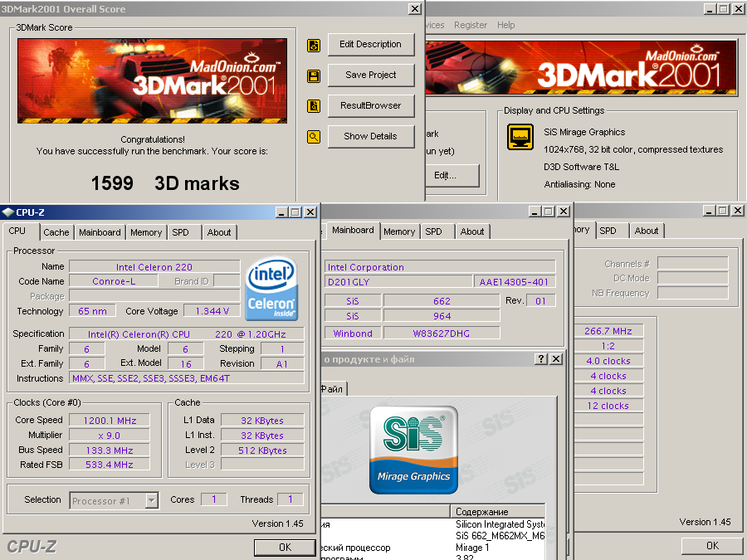Screen dimensions: 747x560
Task: Open About tab in front CPU-Z window
Action: tap(219, 232)
